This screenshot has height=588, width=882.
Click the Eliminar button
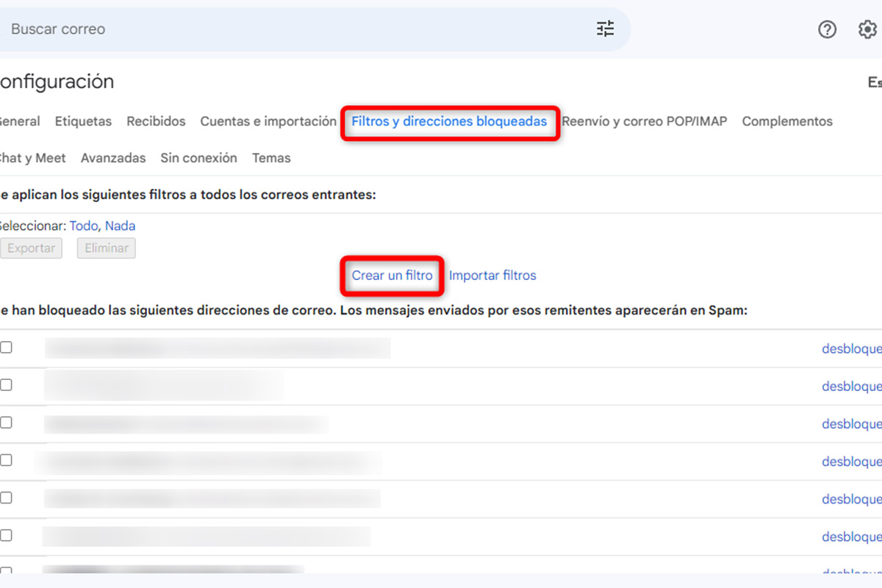point(107,248)
